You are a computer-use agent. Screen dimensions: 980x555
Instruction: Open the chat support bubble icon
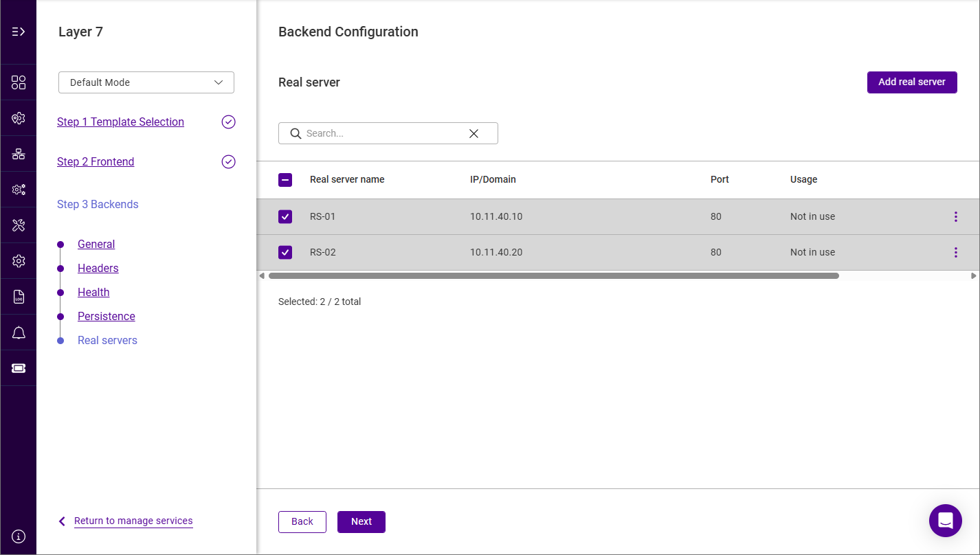coord(946,521)
